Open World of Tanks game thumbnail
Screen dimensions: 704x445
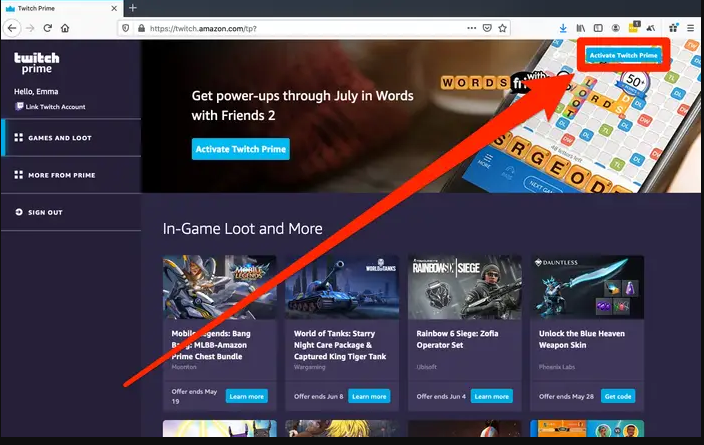[342, 287]
